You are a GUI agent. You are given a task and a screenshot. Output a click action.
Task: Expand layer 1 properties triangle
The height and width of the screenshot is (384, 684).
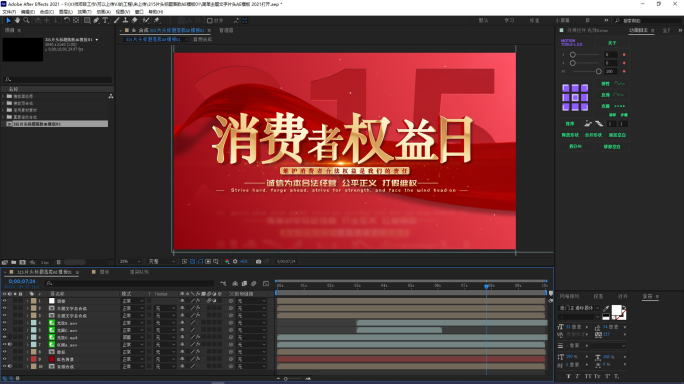[x=27, y=301]
